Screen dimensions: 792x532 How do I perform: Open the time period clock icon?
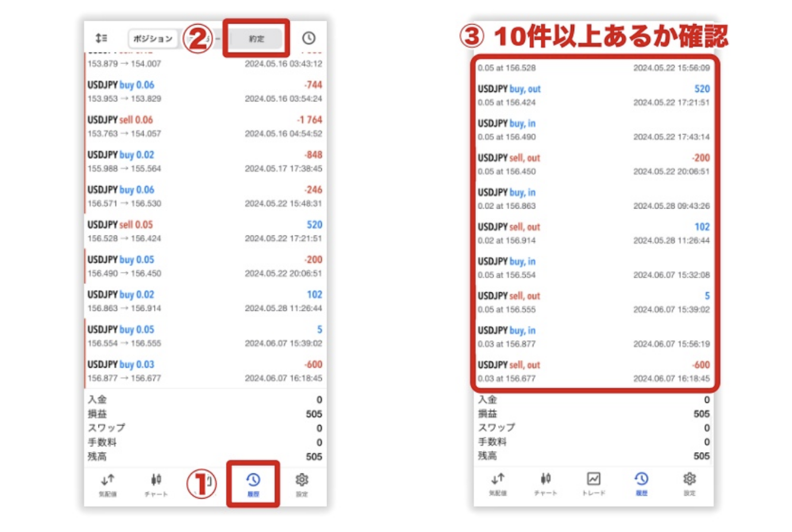click(x=310, y=38)
